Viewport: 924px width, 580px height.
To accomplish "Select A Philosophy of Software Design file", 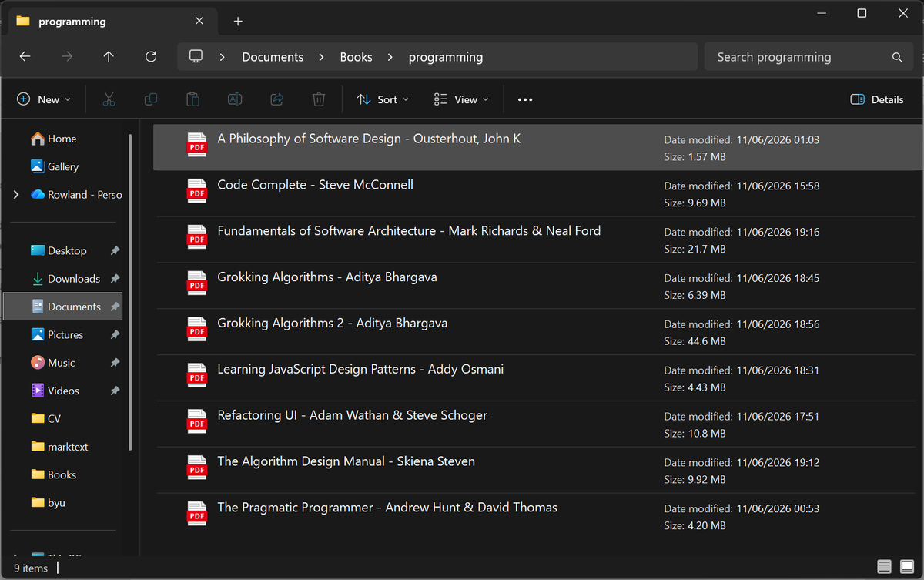I will (x=537, y=147).
